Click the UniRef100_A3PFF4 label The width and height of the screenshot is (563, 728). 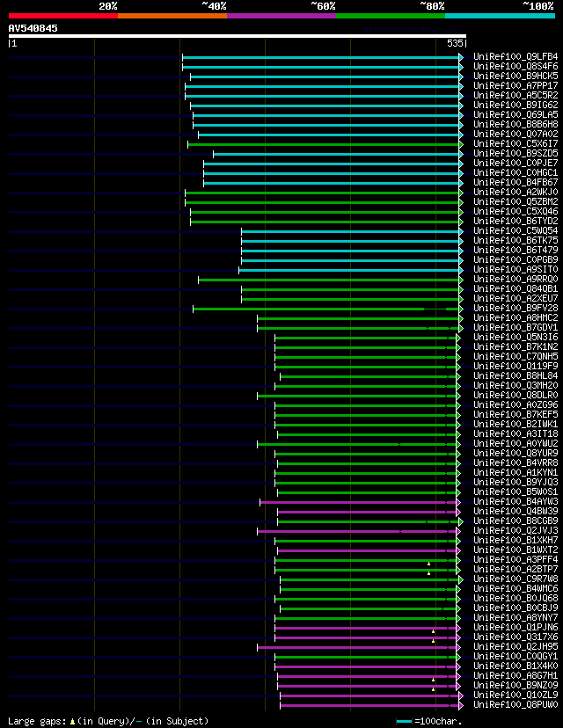click(x=515, y=559)
